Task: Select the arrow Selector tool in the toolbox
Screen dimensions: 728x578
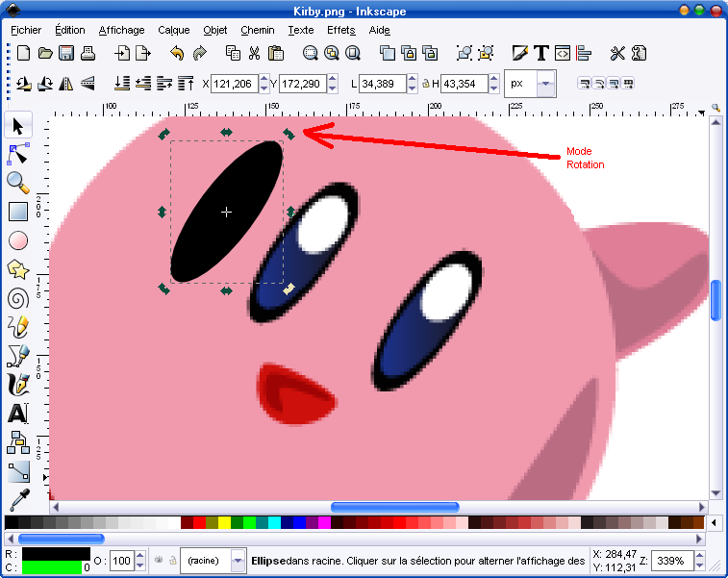Action: pyautogui.click(x=18, y=126)
